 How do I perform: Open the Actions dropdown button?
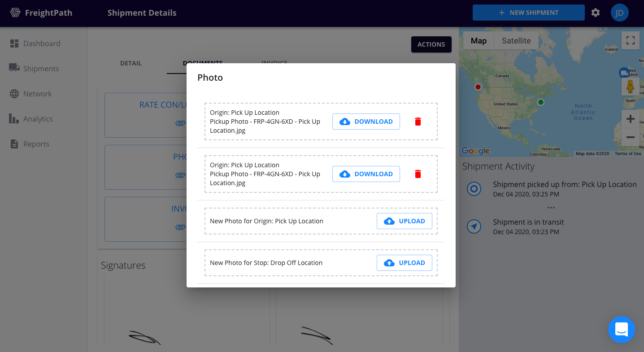431,44
